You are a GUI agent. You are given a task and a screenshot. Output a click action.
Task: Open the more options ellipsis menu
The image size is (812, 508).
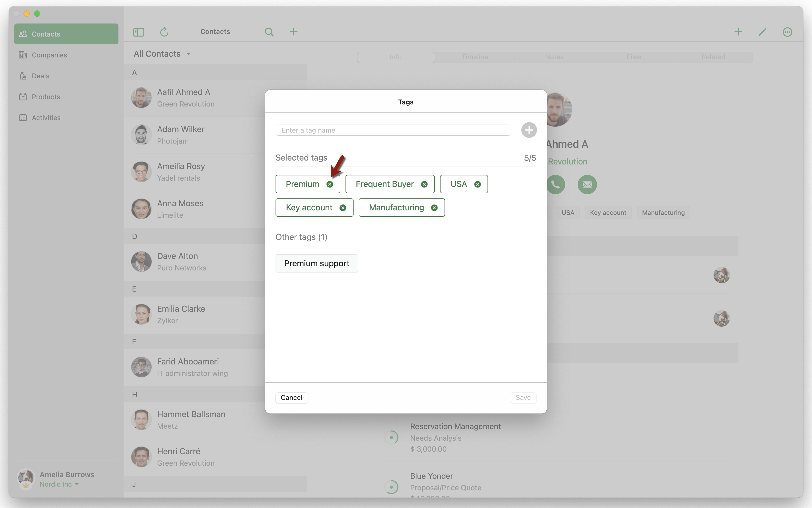[787, 32]
